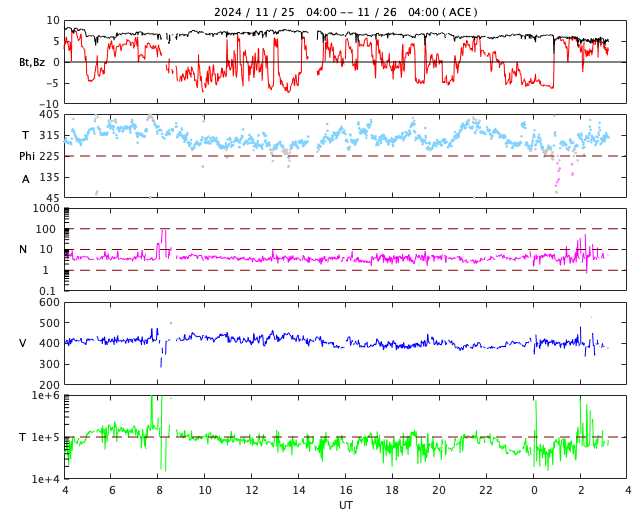Click the '200' tick in V panel
Image resolution: width=640 pixels, height=512 pixels.
pos(49,385)
